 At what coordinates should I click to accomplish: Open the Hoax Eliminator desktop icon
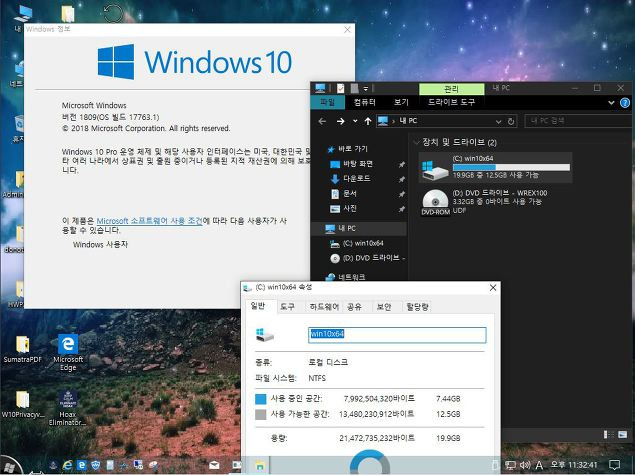68,407
